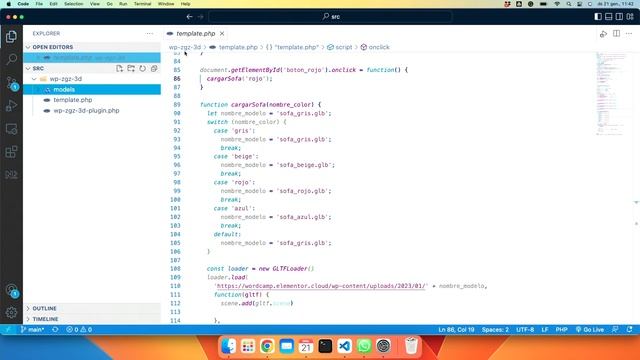640x360 pixels.
Task: Change indentation via Spaces: 2
Action: tap(495, 330)
